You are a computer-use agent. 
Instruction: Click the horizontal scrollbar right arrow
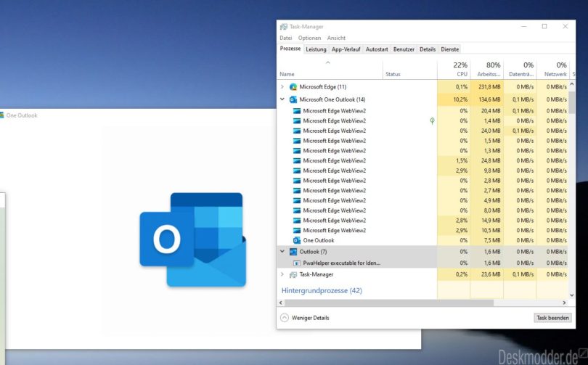pos(564,303)
